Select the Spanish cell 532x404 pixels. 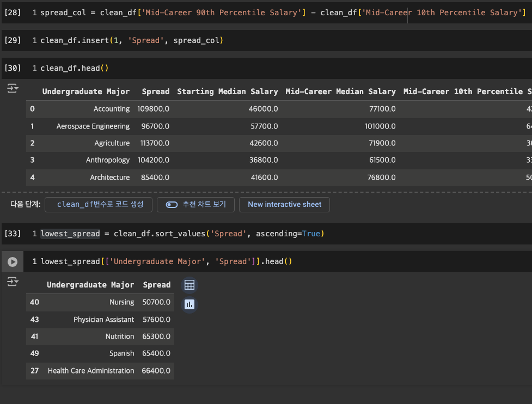[x=122, y=353]
